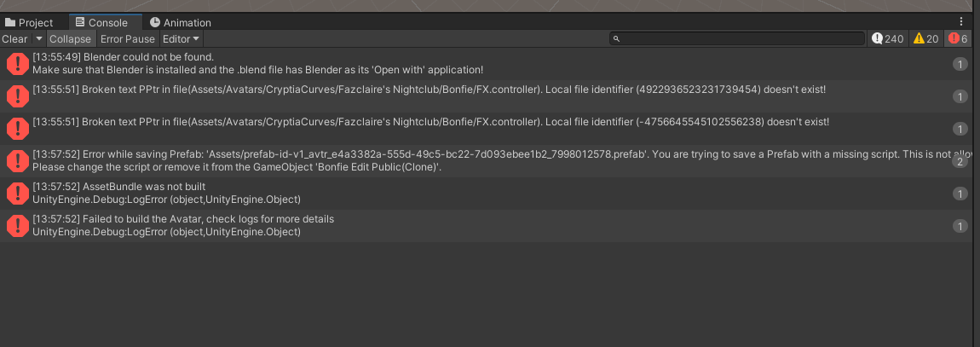980x347 pixels.
Task: Toggle error messages filter showing 6
Action: point(960,38)
